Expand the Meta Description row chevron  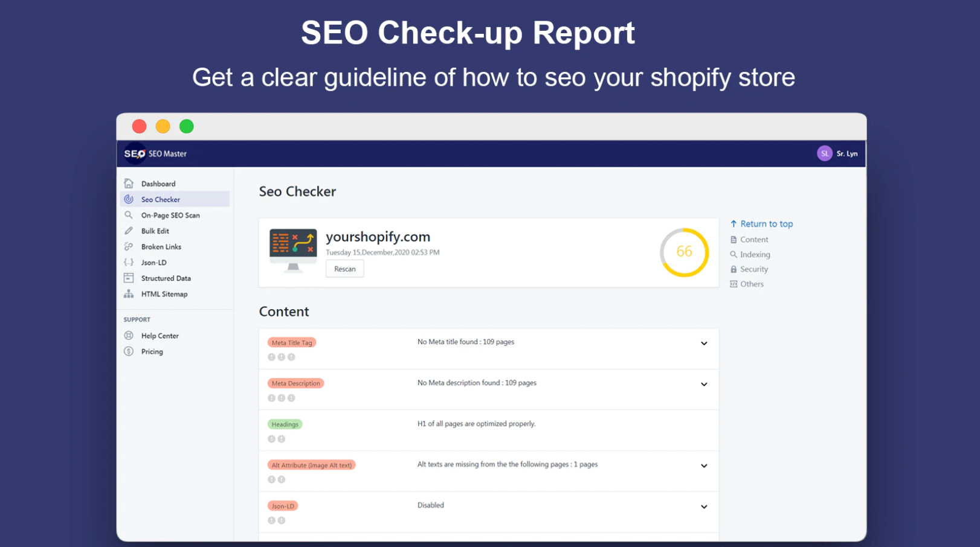click(704, 385)
